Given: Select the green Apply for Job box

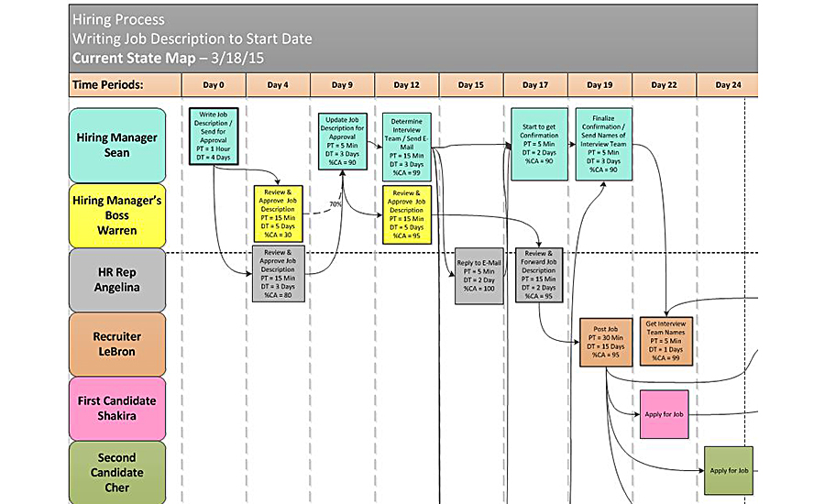Looking at the screenshot, I should tap(729, 470).
